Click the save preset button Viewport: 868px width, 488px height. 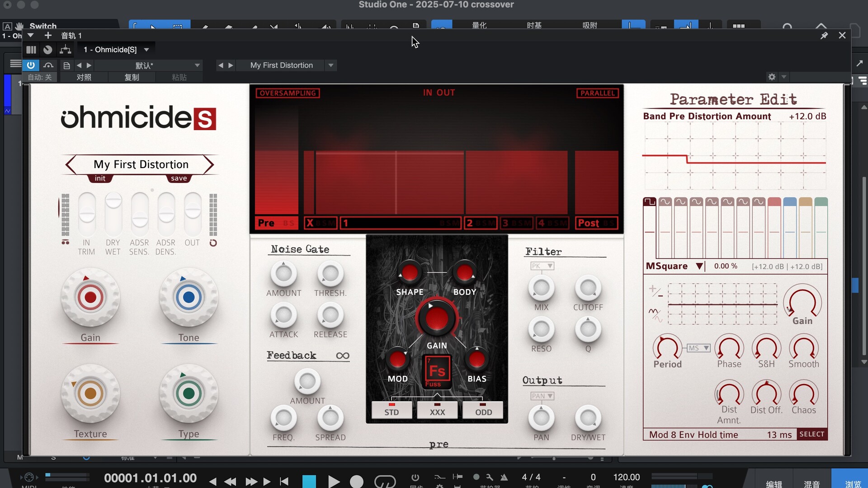tap(179, 178)
